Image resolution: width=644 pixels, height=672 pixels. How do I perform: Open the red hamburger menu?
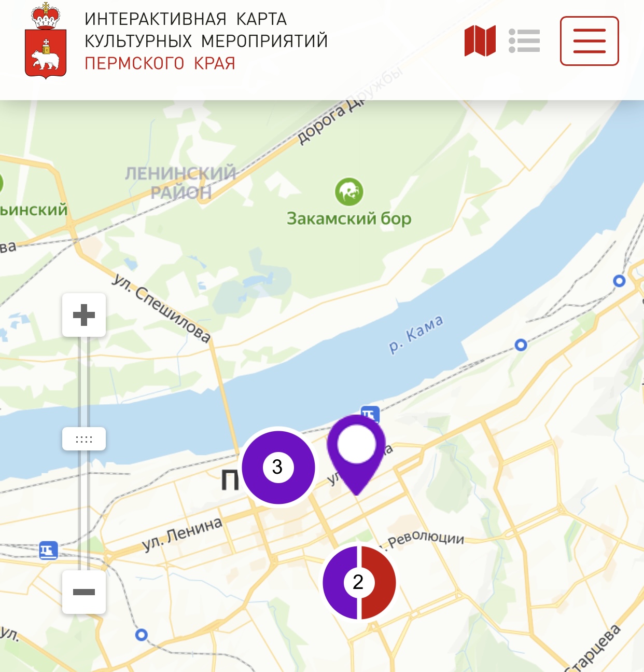tap(590, 41)
